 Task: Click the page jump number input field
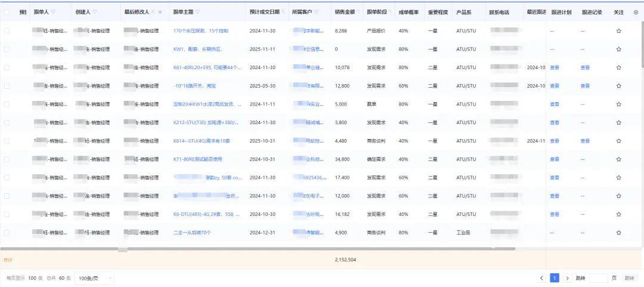[x=598, y=278]
